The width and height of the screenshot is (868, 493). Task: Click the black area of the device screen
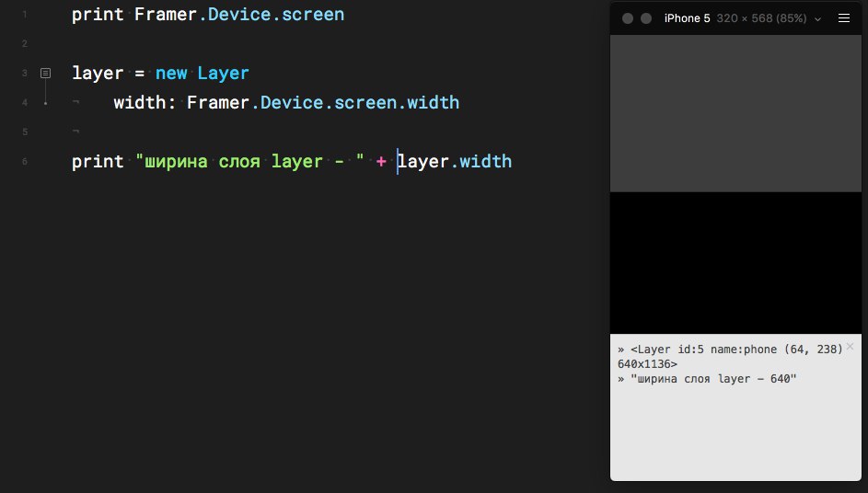pyautogui.click(x=735, y=262)
